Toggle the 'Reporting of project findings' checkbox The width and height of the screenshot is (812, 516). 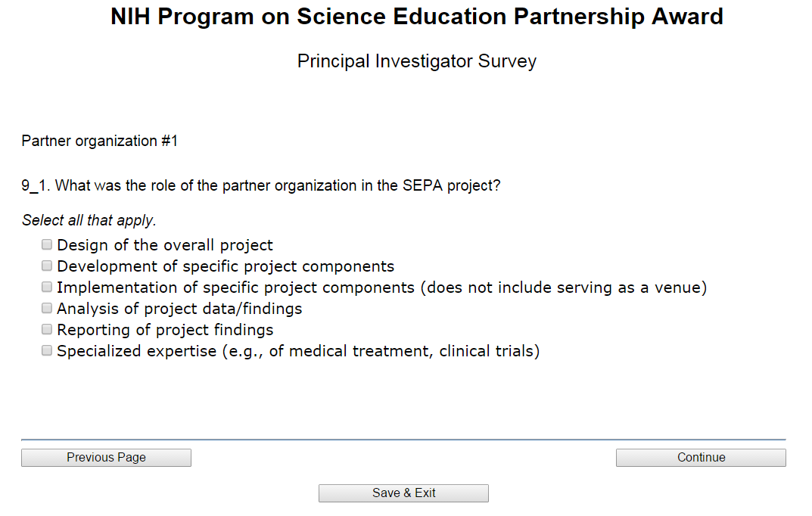47,329
